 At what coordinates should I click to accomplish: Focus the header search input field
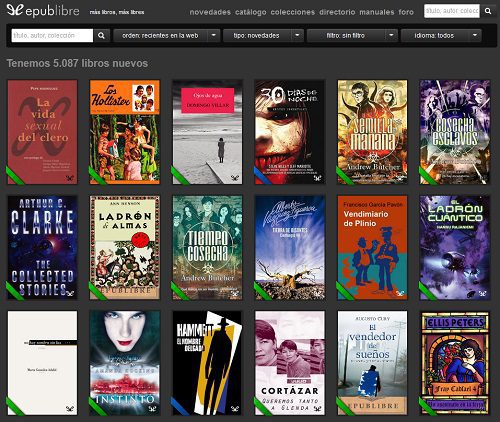click(x=452, y=11)
